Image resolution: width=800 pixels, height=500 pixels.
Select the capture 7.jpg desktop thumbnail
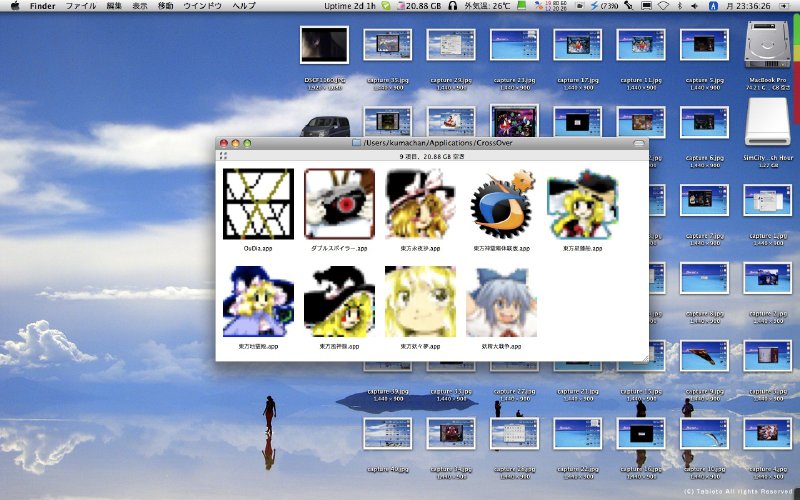point(704,200)
